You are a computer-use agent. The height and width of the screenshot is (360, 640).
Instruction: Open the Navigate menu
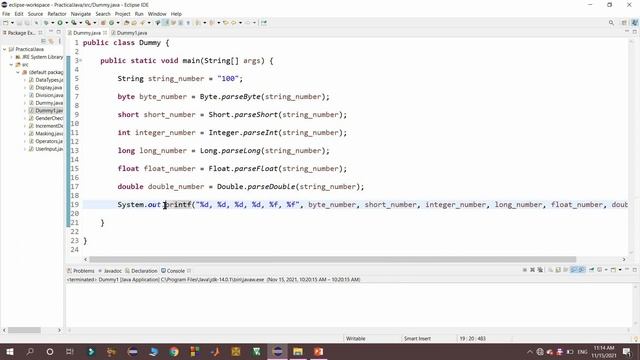[x=81, y=14]
